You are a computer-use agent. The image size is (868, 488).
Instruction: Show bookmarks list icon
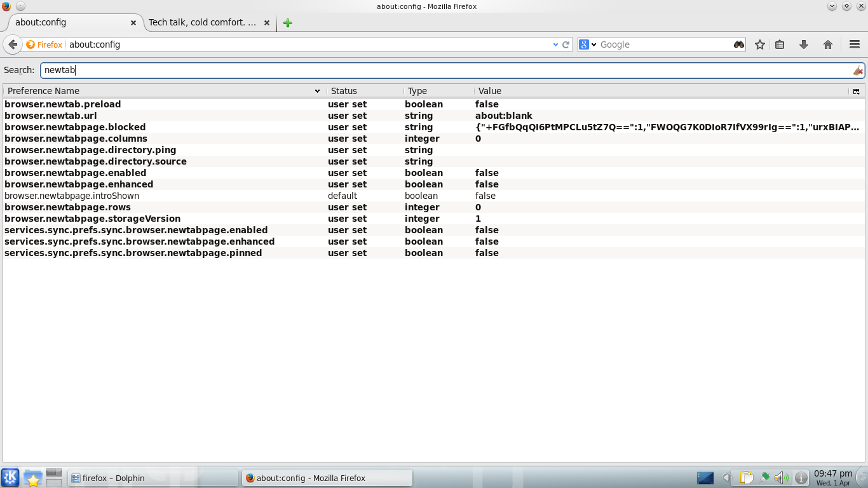(780, 44)
